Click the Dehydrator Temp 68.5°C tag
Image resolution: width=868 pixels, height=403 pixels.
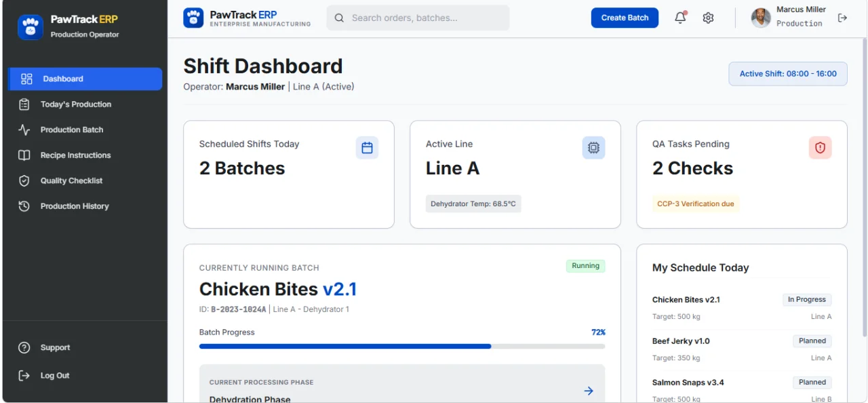click(x=473, y=204)
